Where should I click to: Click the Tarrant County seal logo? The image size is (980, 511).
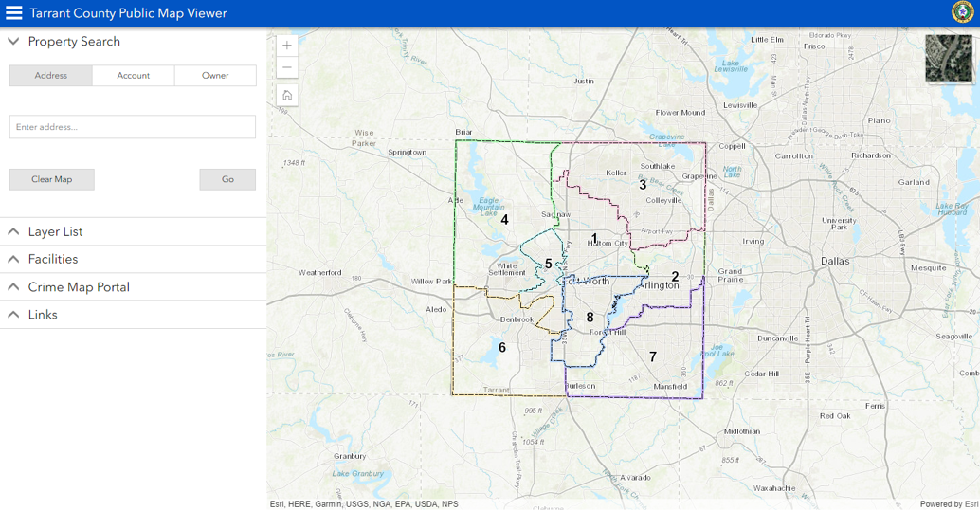pos(962,12)
